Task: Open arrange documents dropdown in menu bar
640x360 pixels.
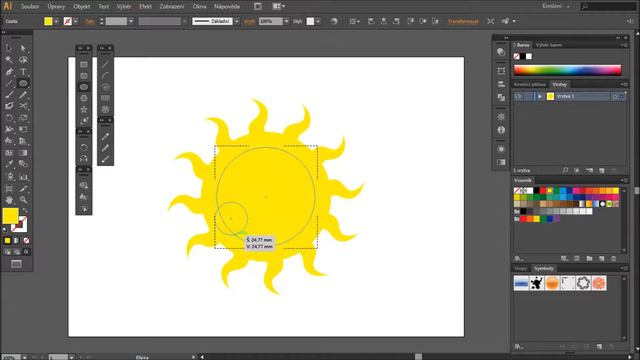Action: [279, 6]
